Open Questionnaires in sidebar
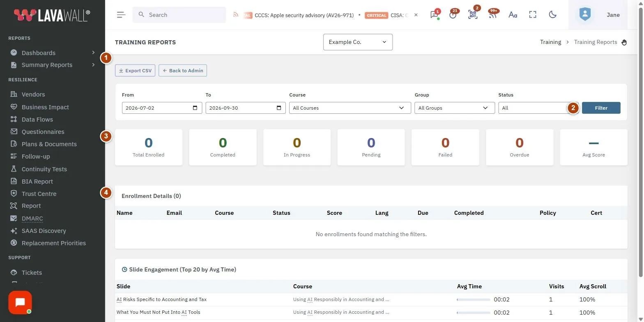 [43, 132]
